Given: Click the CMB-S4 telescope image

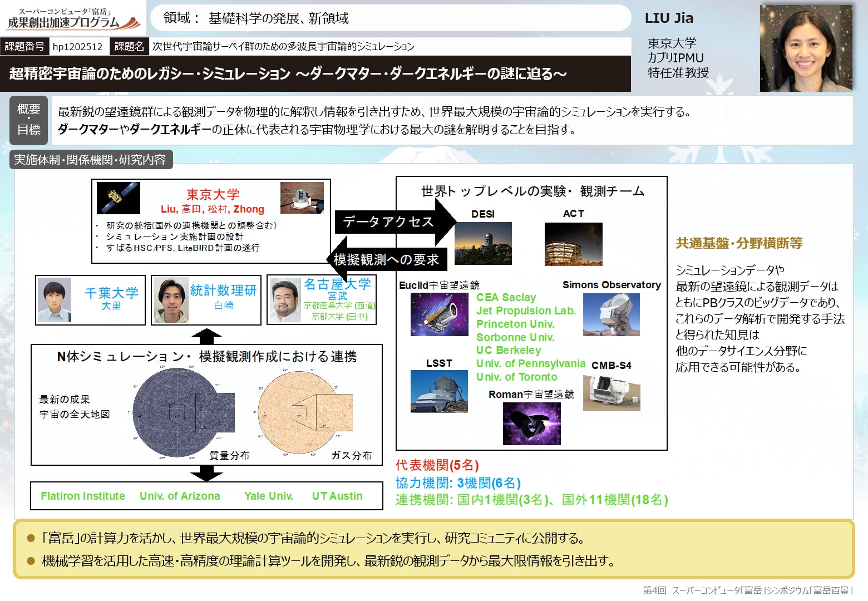Looking at the screenshot, I should pyautogui.click(x=611, y=392).
